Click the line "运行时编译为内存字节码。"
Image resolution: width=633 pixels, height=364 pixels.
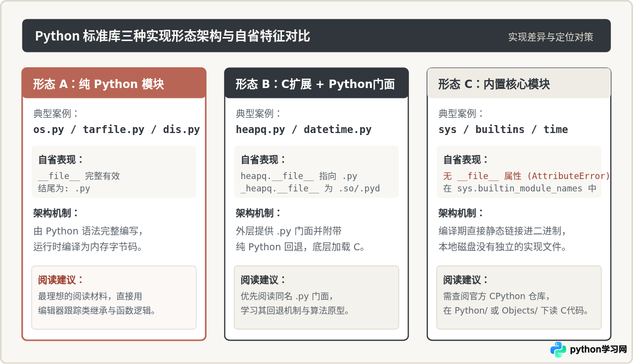click(x=88, y=247)
